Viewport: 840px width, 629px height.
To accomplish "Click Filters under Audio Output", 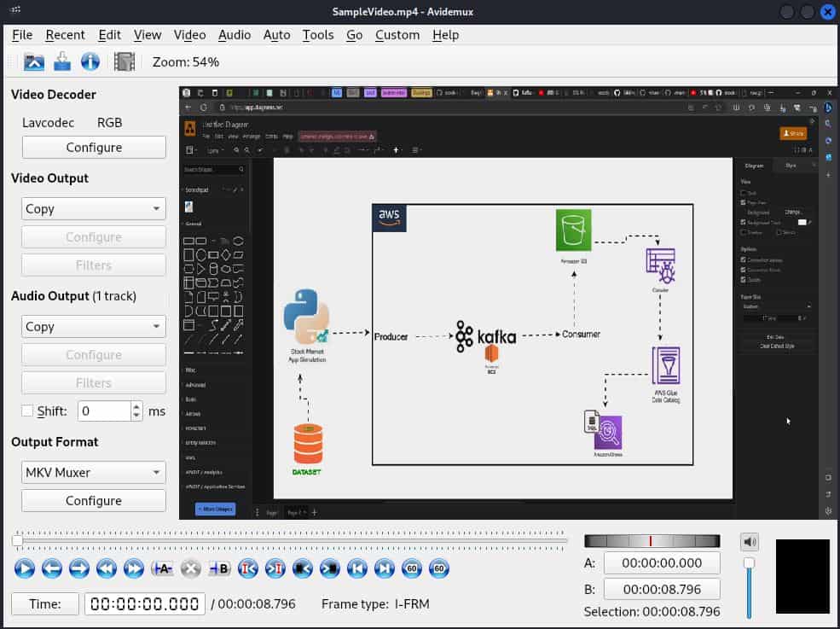I will pos(94,383).
